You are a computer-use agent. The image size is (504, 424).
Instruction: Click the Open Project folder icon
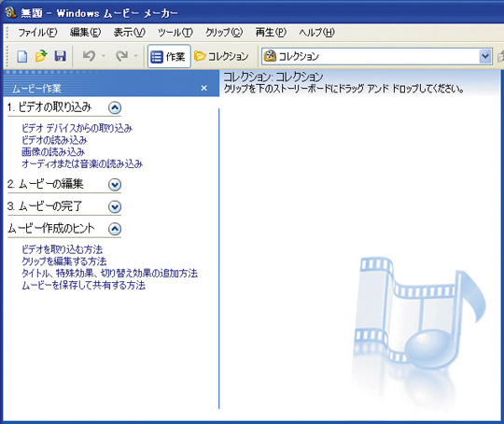click(x=41, y=56)
